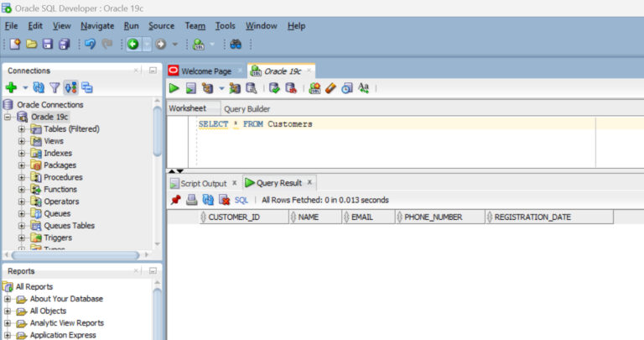Click the Autotrace icon in worksheet toolbar
644x340 pixels.
(235, 88)
